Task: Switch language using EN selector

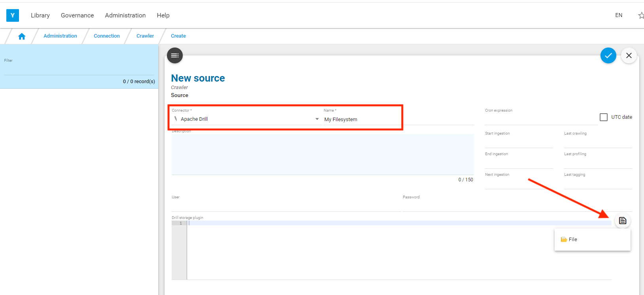Action: click(619, 15)
